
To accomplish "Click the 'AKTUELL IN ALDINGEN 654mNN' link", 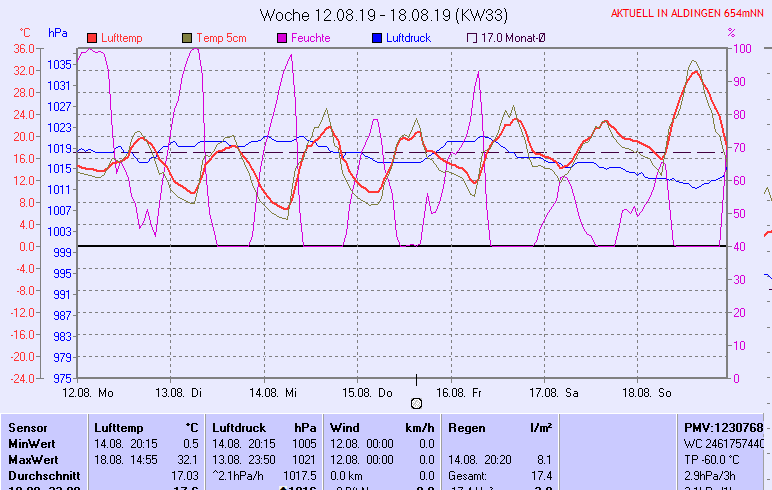I will (690, 15).
